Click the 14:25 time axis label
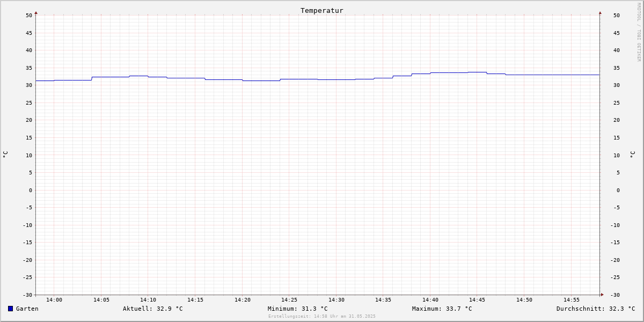 289,299
